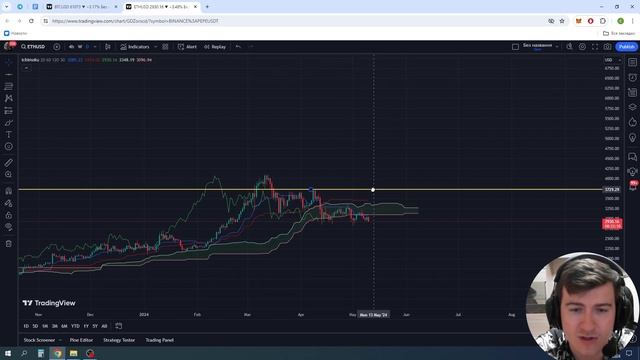Expand the layout name dropdown arrow
The width and height of the screenshot is (640, 360).
point(557,47)
